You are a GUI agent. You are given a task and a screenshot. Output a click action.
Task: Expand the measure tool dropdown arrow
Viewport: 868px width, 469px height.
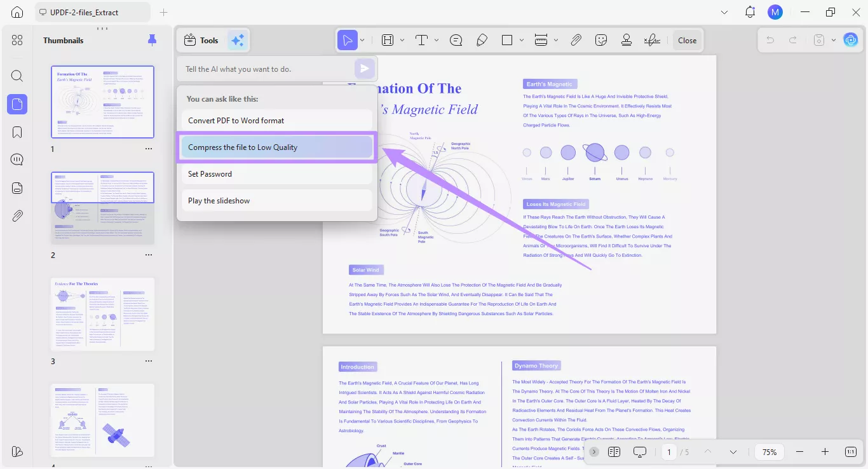[556, 40]
